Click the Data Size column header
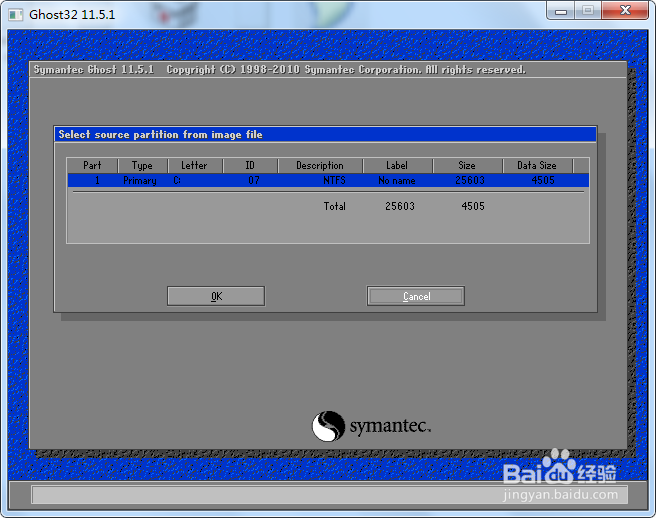The width and height of the screenshot is (656, 518). pyautogui.click(x=537, y=165)
